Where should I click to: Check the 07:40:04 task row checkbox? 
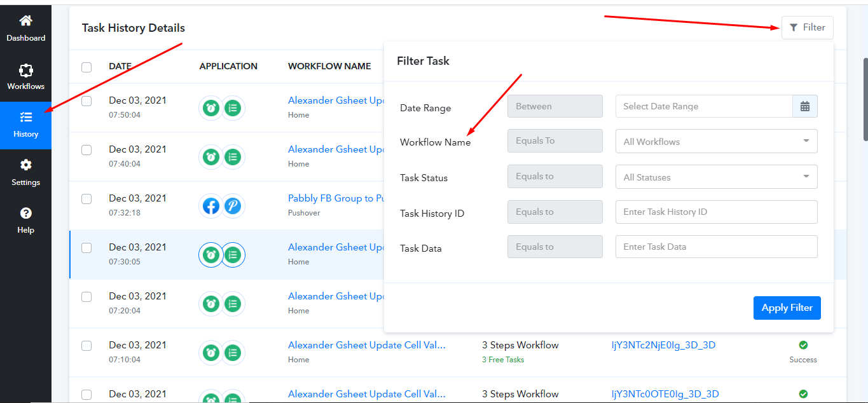click(x=86, y=150)
